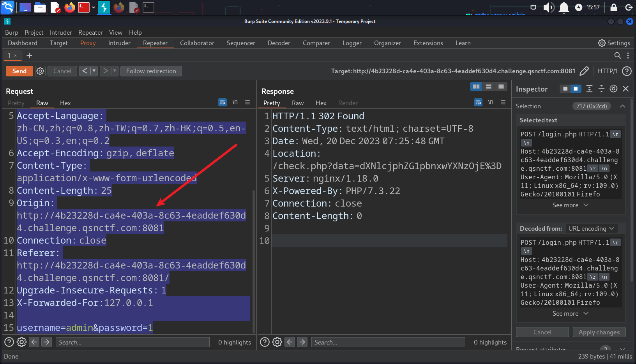The height and width of the screenshot is (364, 636).
Task: Collapse all Inspector sections icon
Action: (601, 89)
